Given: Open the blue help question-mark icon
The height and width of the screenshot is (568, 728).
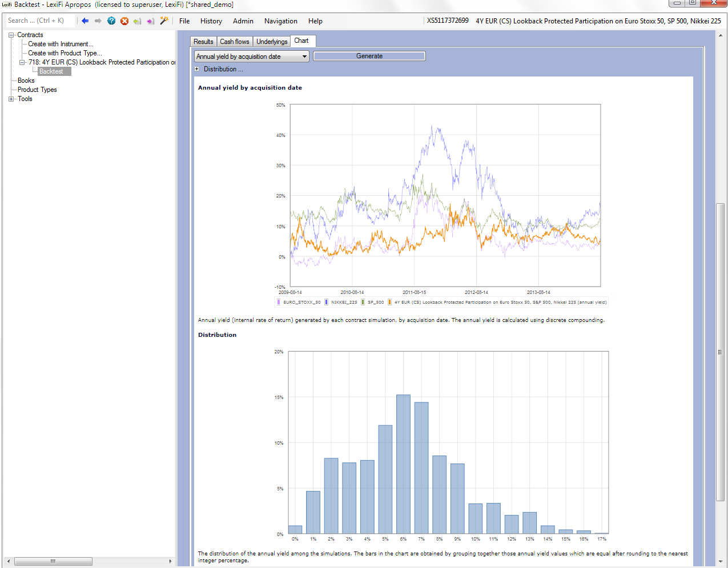Looking at the screenshot, I should (111, 21).
